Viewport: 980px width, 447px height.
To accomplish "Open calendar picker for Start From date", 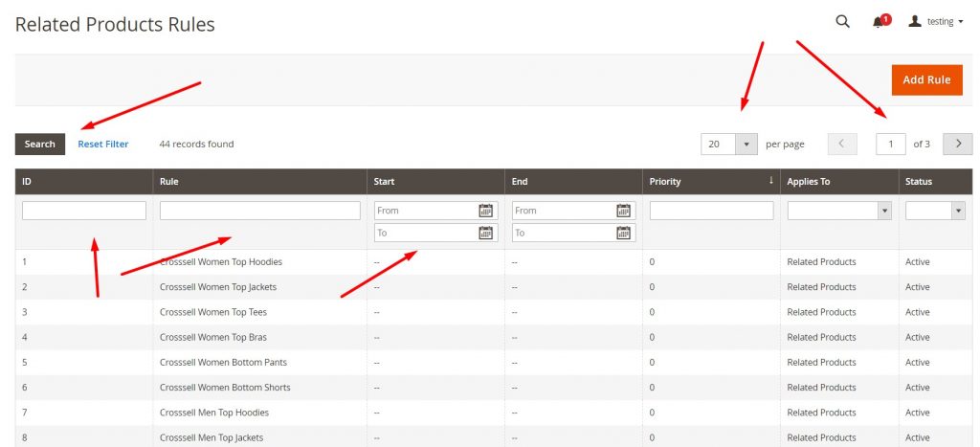I will [485, 211].
